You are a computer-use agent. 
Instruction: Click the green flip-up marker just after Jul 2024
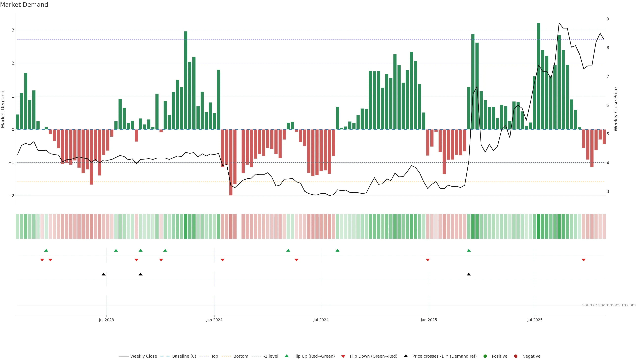(337, 250)
